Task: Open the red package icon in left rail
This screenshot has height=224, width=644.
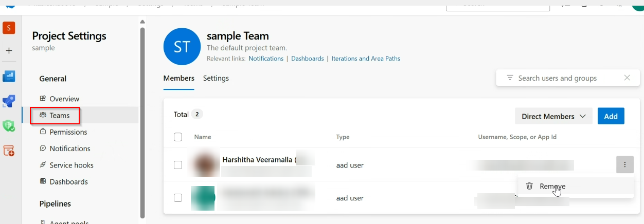Action: (9, 151)
